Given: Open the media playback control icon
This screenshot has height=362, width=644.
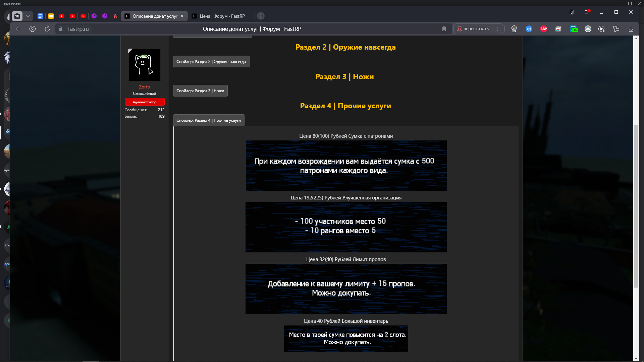Looking at the screenshot, I should pos(602,29).
